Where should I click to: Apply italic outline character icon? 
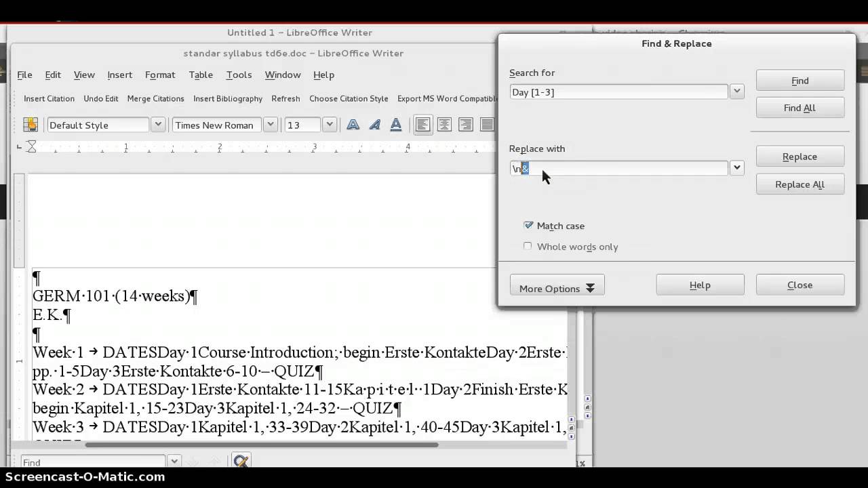375,125
